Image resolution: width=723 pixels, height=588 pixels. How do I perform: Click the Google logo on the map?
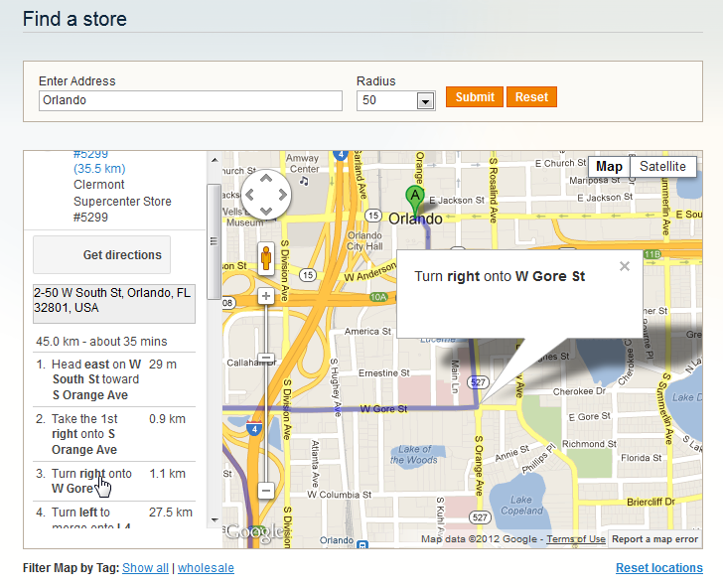tap(254, 532)
